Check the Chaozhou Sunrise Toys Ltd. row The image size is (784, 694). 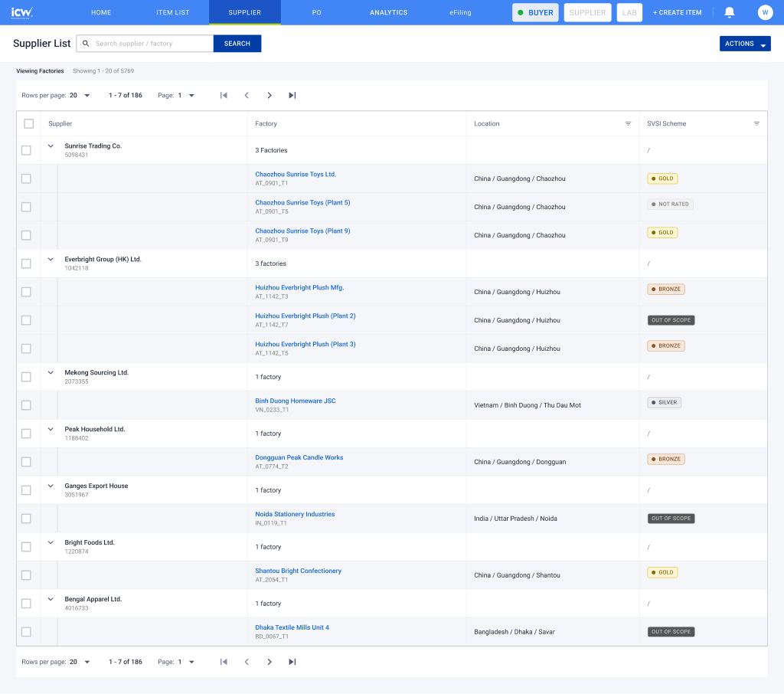[x=26, y=178]
